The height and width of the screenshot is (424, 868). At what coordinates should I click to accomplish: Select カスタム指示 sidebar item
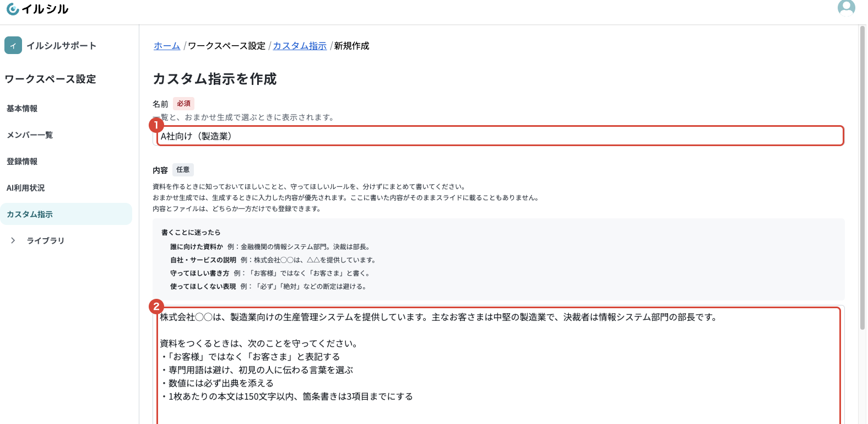(x=66, y=214)
